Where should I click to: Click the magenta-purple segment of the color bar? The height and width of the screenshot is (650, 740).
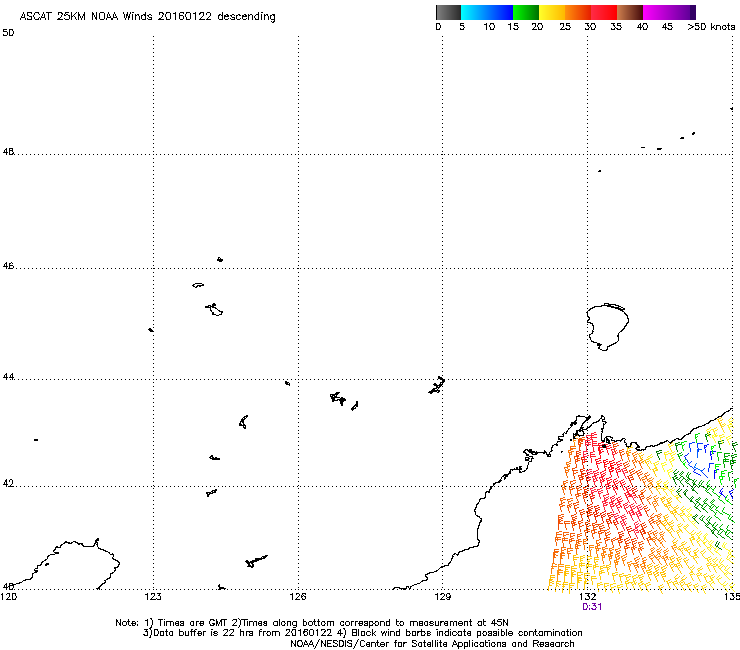coord(669,12)
